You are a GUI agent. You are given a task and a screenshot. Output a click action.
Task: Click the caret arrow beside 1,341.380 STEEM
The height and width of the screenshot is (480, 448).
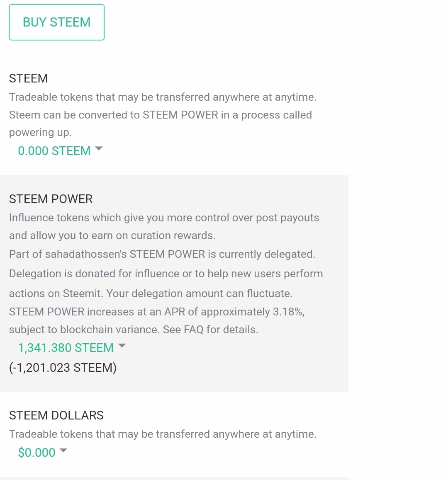122,346
